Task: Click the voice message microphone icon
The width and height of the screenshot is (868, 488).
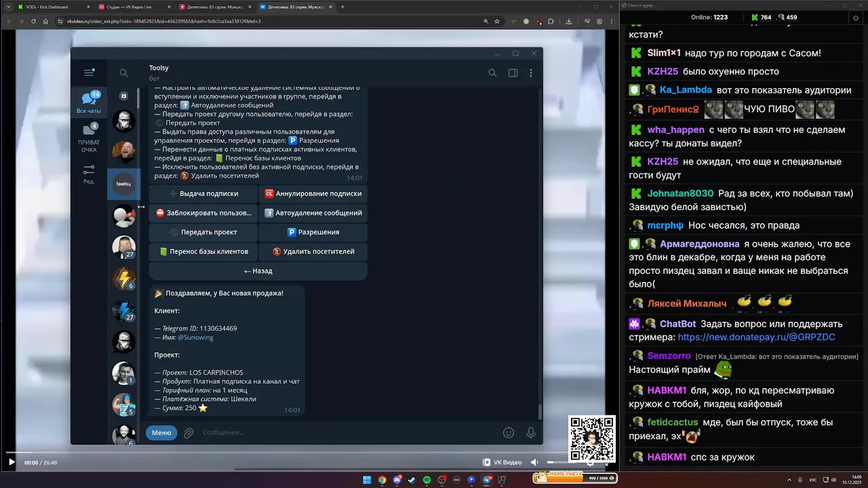Action: (531, 432)
